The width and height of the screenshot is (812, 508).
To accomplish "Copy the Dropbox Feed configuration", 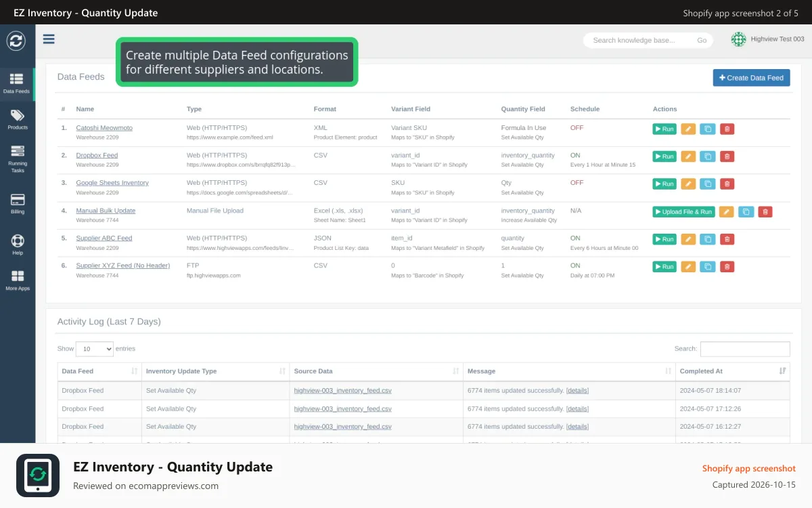I will (x=707, y=156).
